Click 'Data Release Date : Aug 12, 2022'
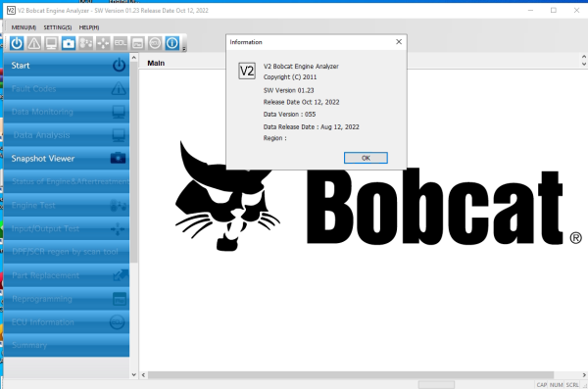 [x=312, y=126]
